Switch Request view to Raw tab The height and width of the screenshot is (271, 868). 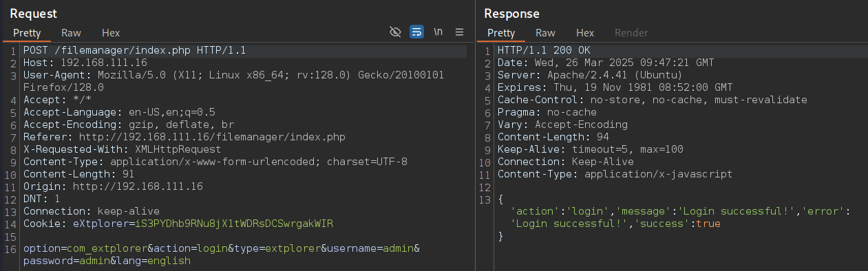coord(71,32)
